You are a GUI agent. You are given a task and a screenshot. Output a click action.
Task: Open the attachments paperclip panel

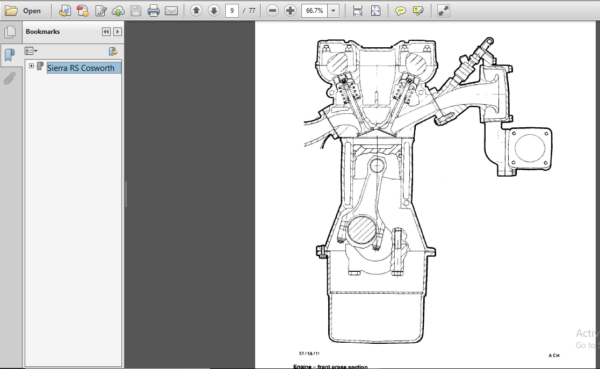coord(10,78)
